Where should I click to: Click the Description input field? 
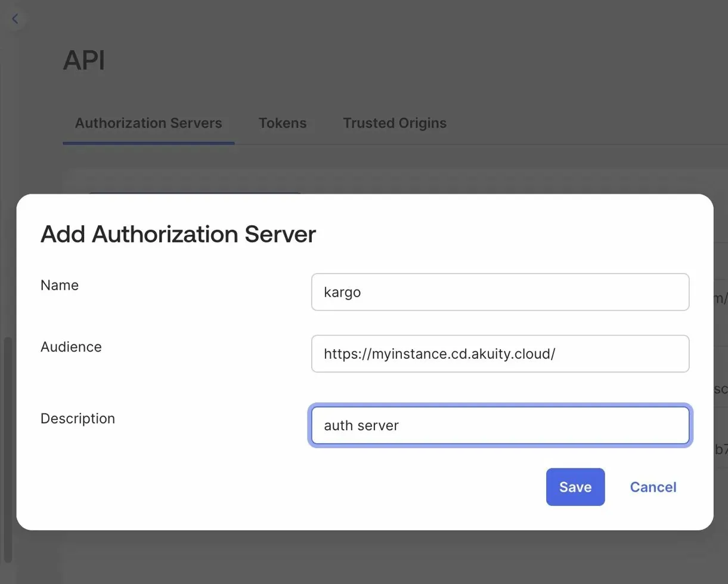(x=500, y=425)
